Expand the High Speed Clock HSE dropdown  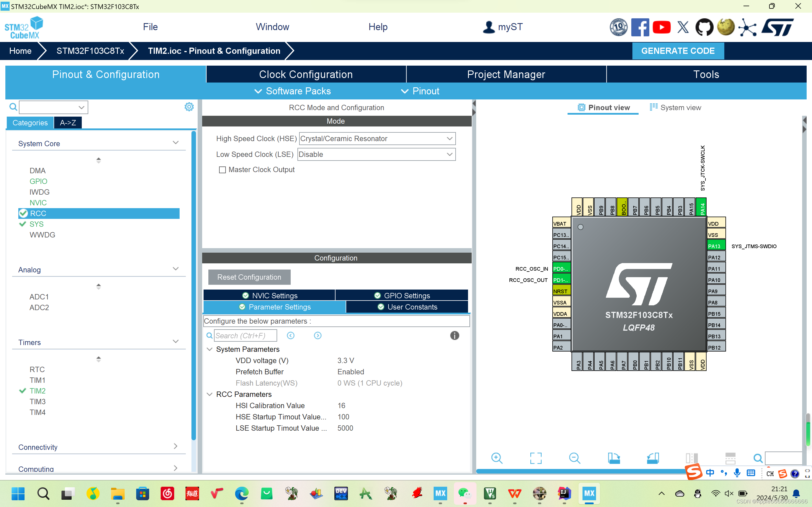[x=449, y=138]
